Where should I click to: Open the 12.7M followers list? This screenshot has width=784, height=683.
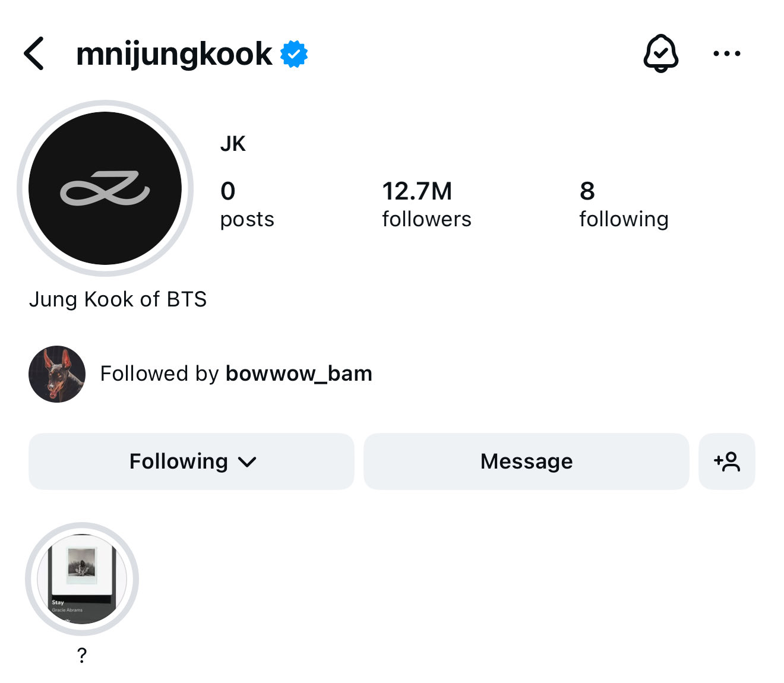(x=426, y=204)
